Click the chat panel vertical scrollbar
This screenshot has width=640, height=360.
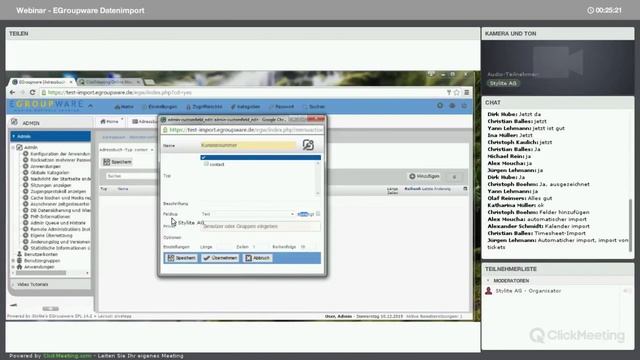coord(631,225)
